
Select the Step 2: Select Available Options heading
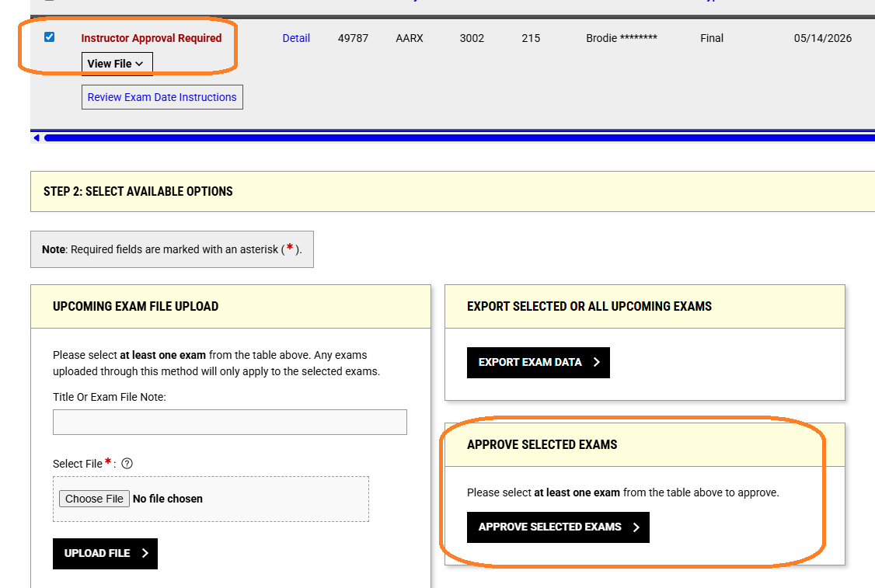138,191
